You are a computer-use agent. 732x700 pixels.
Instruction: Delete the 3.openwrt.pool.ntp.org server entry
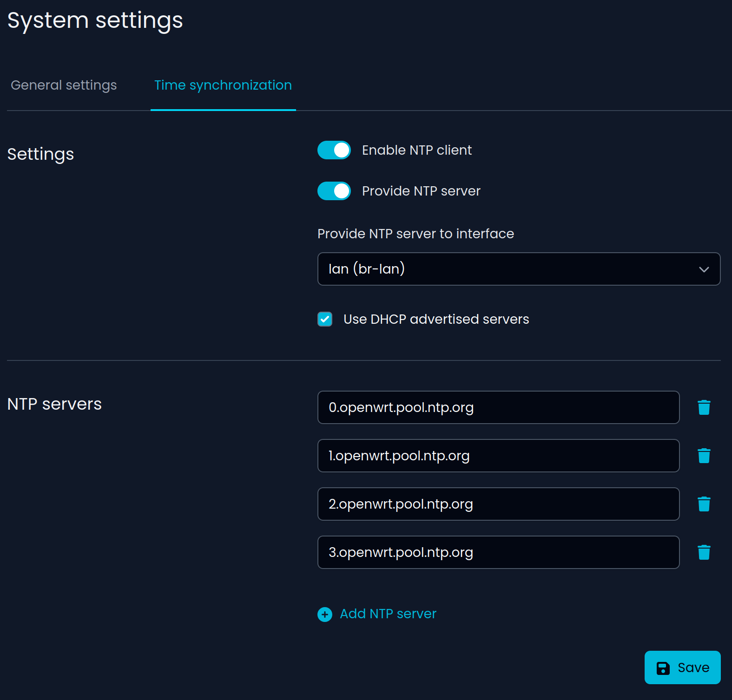pos(704,552)
